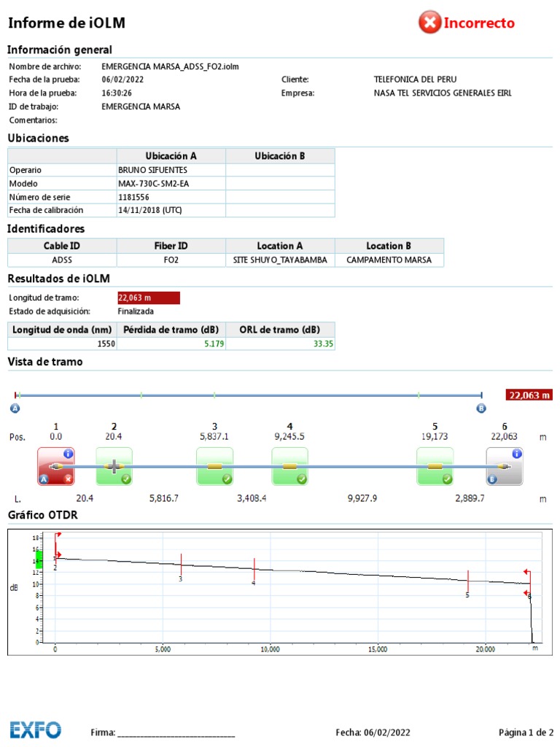Click the info badge on element 1

pyautogui.click(x=69, y=454)
